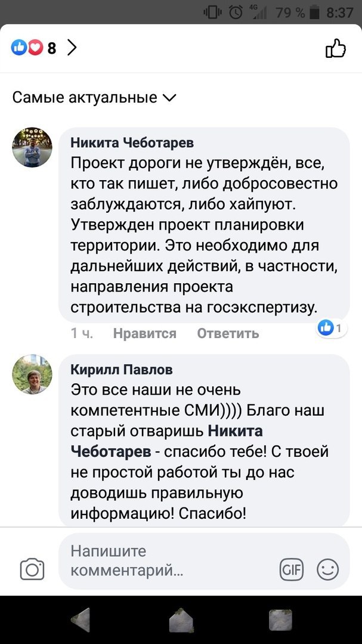Tap the like and heart reaction icons
The height and width of the screenshot is (644, 362).
point(27,48)
